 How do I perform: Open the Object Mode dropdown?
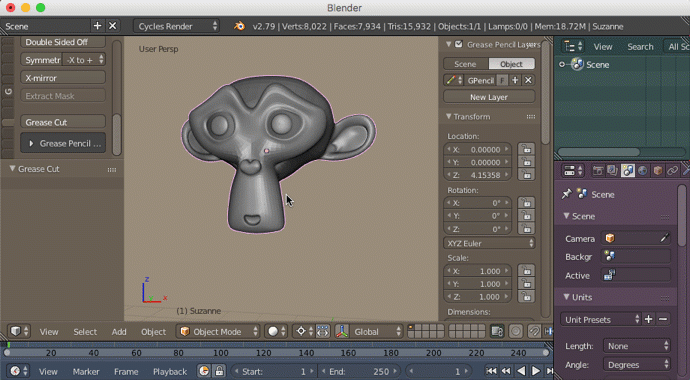click(218, 331)
